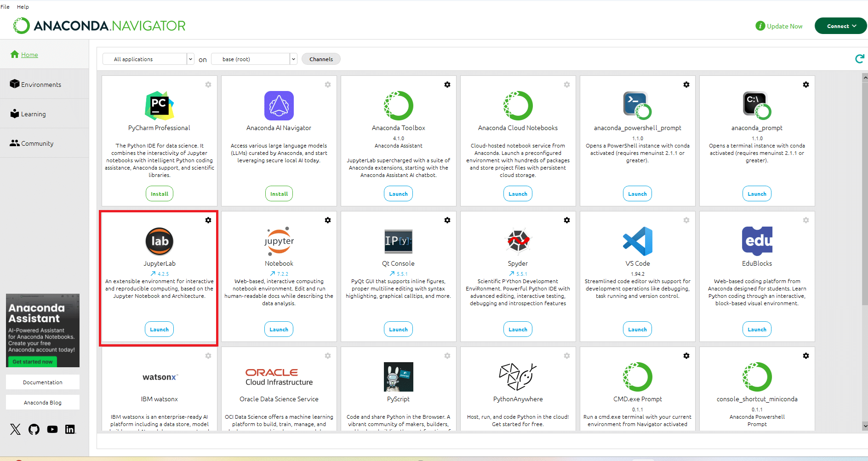
Task: Click the X (Twitter) icon in sidebar
Action: [15, 429]
